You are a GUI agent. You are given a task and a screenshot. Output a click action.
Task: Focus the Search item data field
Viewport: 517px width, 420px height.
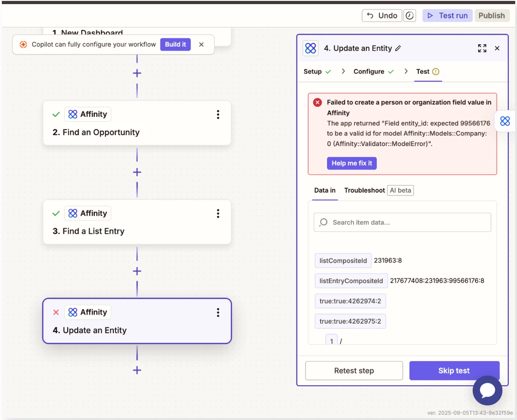402,222
